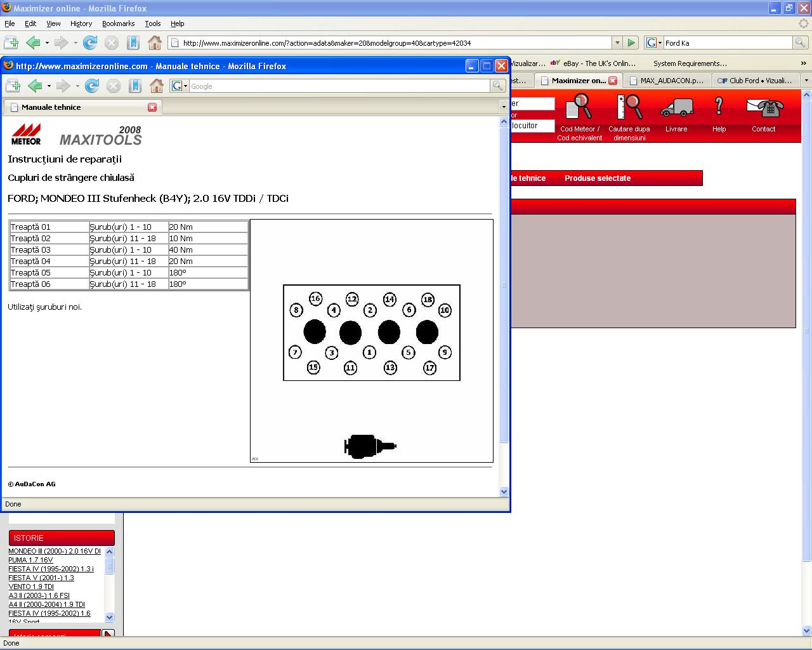Click the Cod Meteor search icon
Image resolution: width=812 pixels, height=650 pixels.
[x=579, y=107]
